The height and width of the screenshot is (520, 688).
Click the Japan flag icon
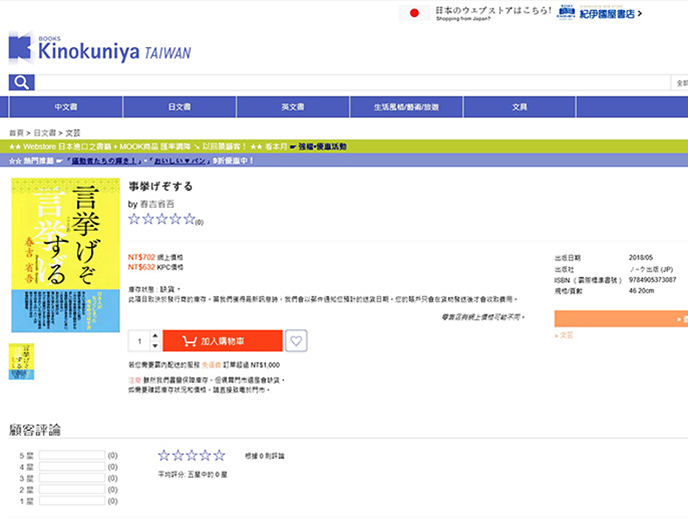[414, 13]
